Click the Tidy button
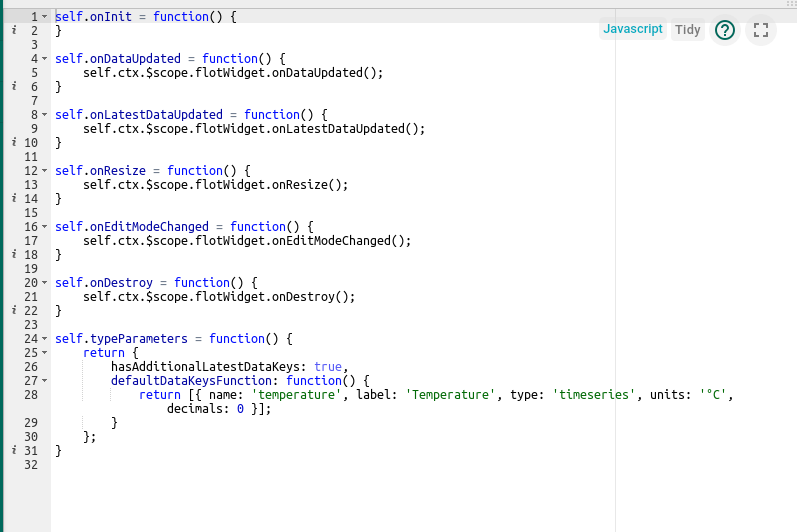The width and height of the screenshot is (797, 532). pyautogui.click(x=687, y=29)
